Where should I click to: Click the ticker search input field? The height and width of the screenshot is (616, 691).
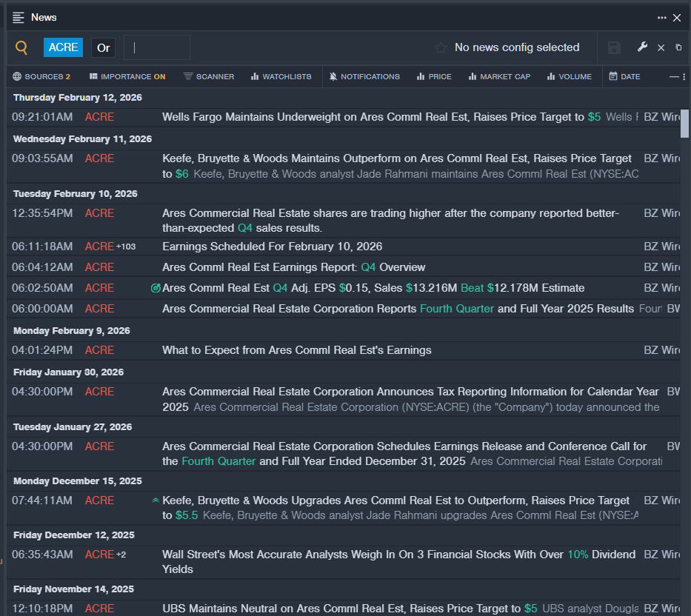(x=157, y=47)
